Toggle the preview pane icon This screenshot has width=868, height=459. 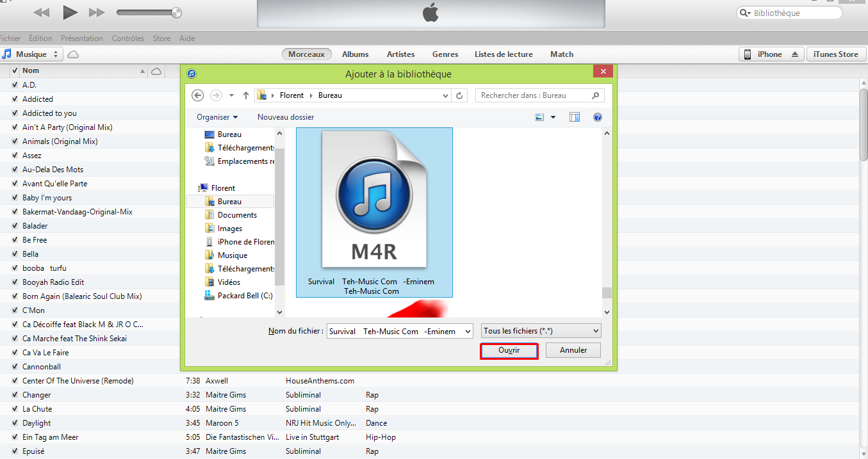(x=575, y=117)
